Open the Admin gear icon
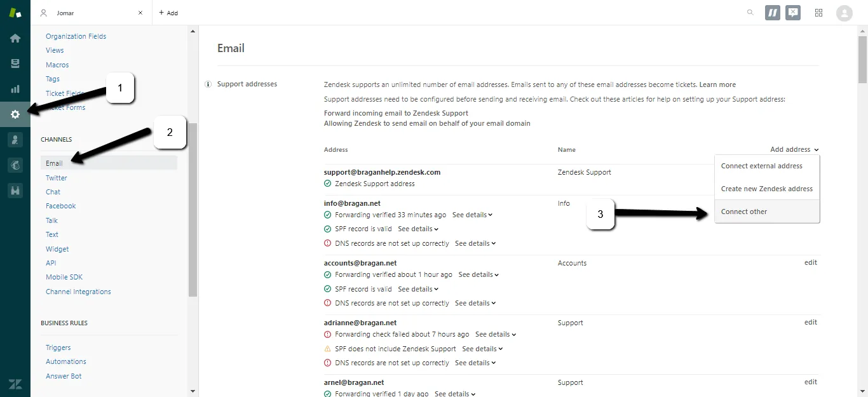Screen dimensions: 868x397 point(15,114)
